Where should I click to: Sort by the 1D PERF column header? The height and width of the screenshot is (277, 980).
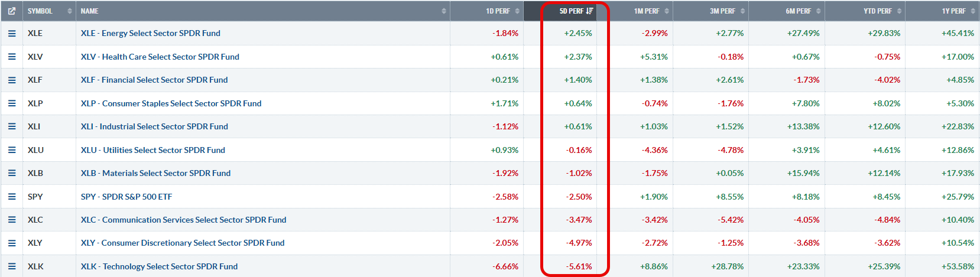(x=486, y=11)
